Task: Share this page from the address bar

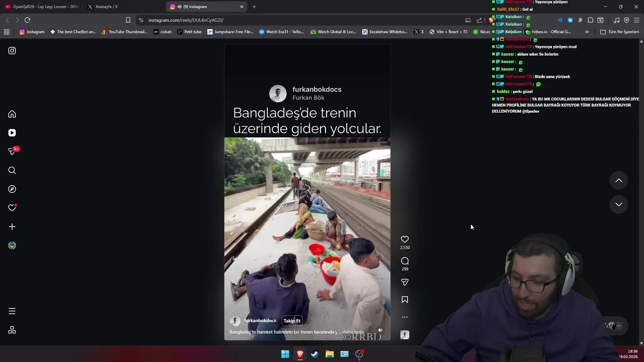Action: coord(479,20)
